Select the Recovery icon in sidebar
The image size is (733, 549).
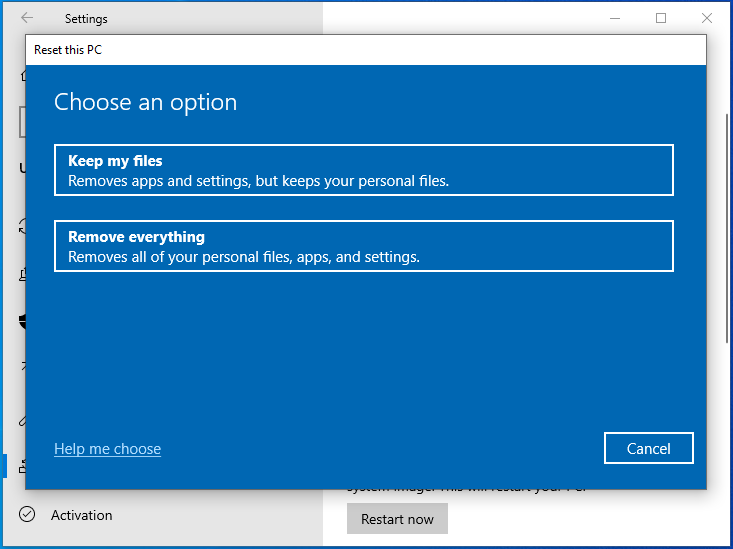pos(22,466)
